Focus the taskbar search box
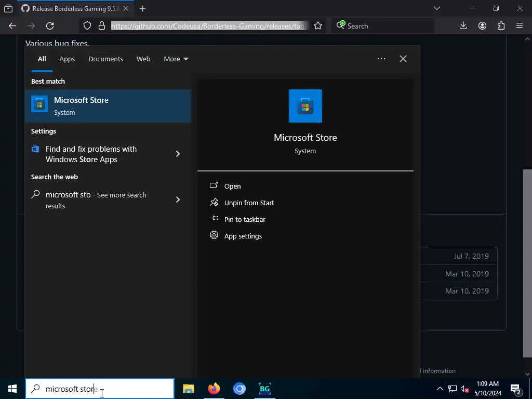The width and height of the screenshot is (532, 399). [100, 389]
